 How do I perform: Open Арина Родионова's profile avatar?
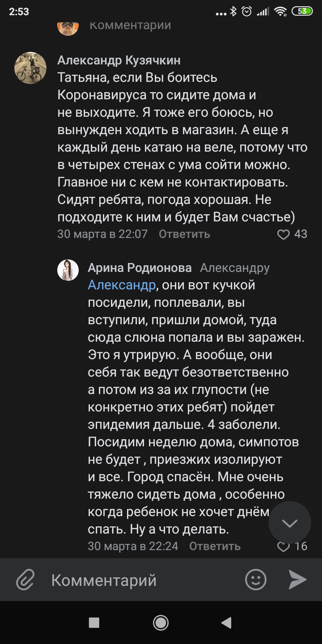pos(68,270)
